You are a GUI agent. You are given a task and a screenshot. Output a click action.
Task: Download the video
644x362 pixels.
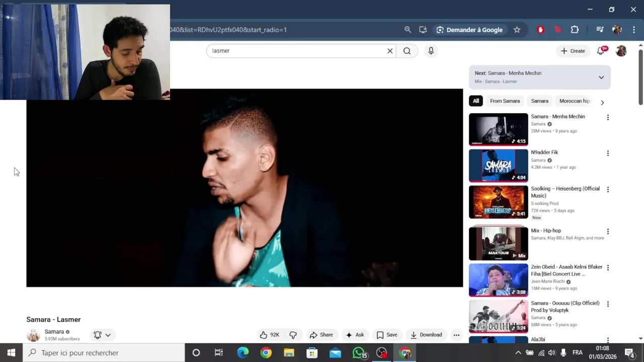click(x=426, y=335)
